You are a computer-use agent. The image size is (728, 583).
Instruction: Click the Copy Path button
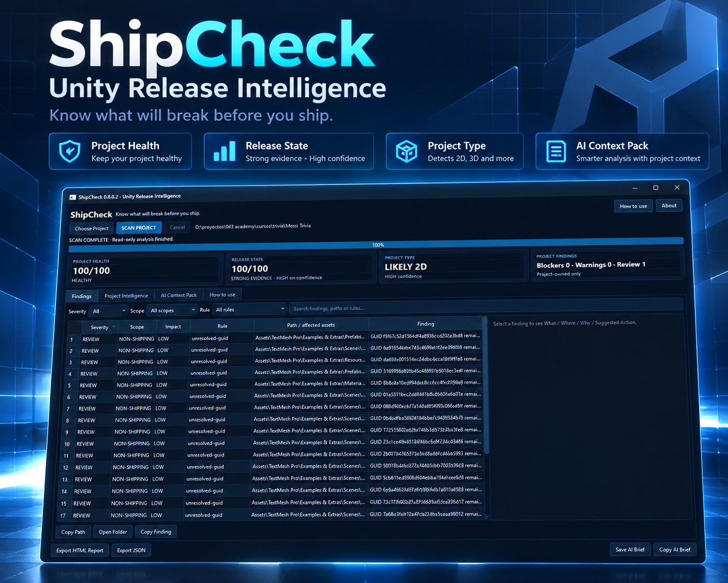(73, 532)
